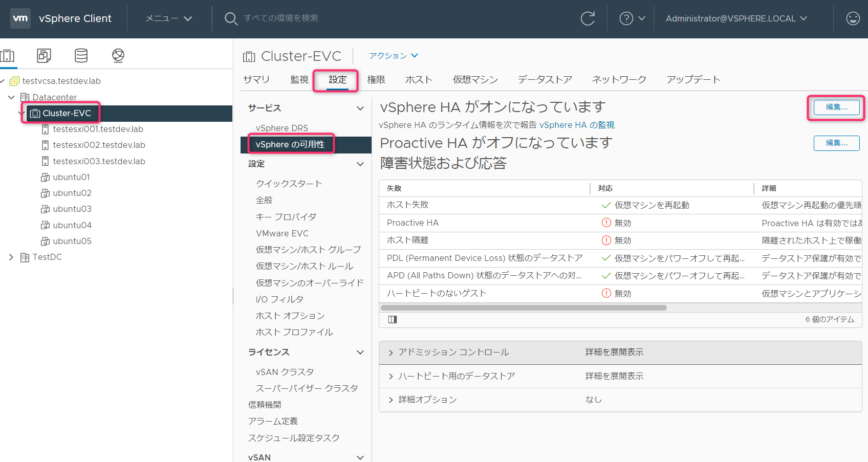Open the help question mark menu
This screenshot has width=868, height=462.
click(x=632, y=18)
